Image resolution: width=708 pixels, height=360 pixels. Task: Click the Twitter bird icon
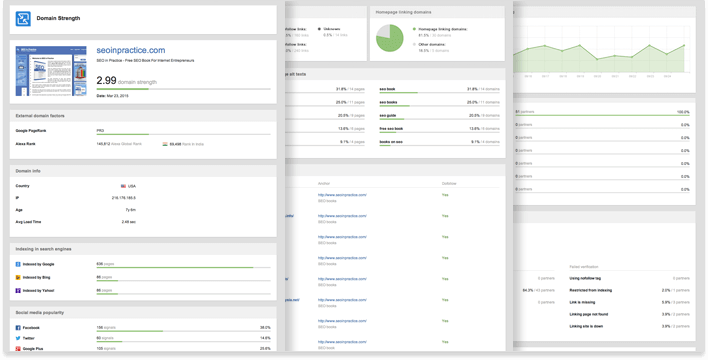point(18,338)
